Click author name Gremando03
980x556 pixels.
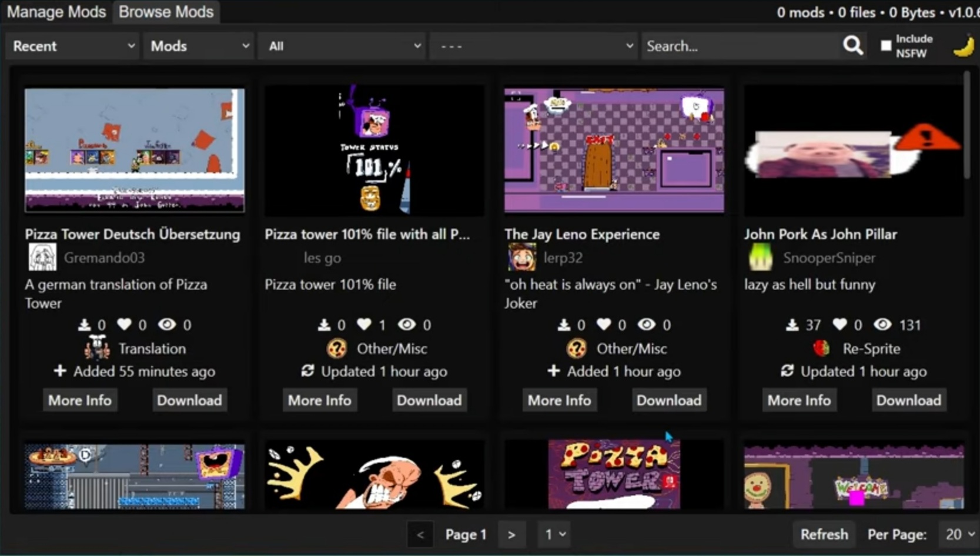click(104, 257)
